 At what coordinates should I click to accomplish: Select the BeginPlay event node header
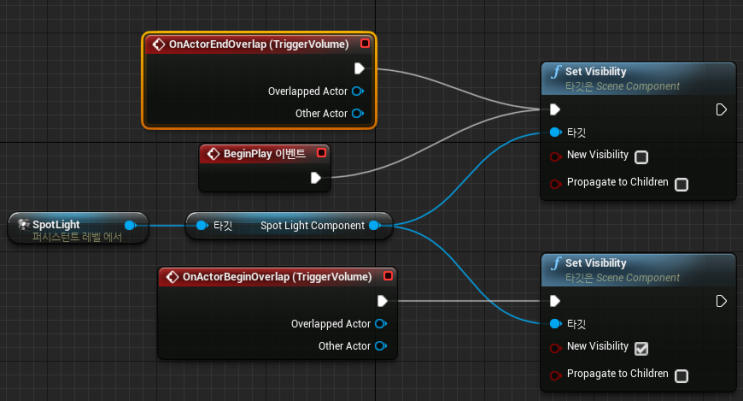point(264,154)
